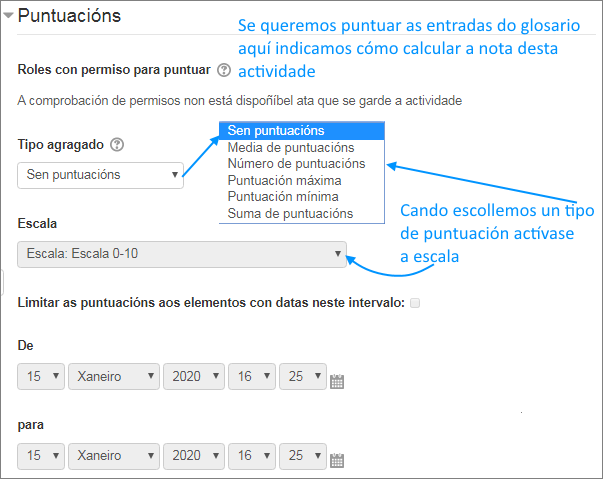Viewport: 603px width, 479px height.
Task: Open help icon next to Tipo agragado
Action: 117,145
